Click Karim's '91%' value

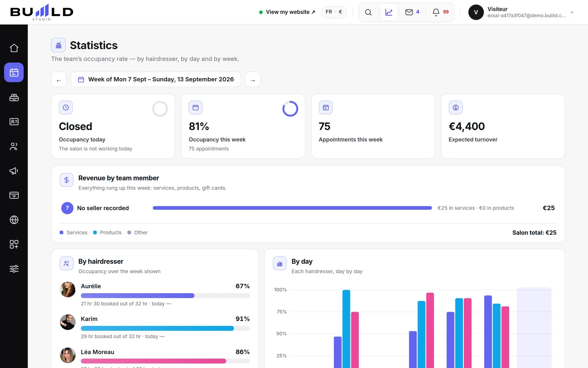[243, 319]
